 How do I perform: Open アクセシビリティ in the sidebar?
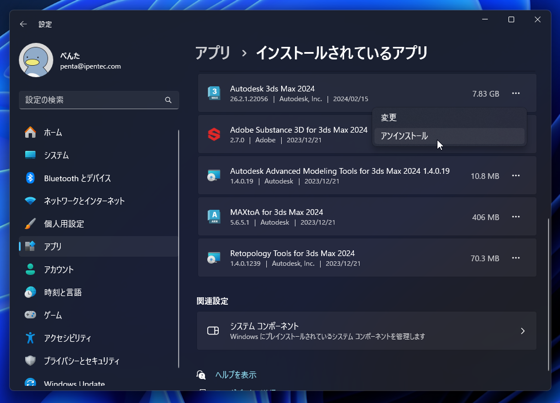pyautogui.click(x=99, y=338)
